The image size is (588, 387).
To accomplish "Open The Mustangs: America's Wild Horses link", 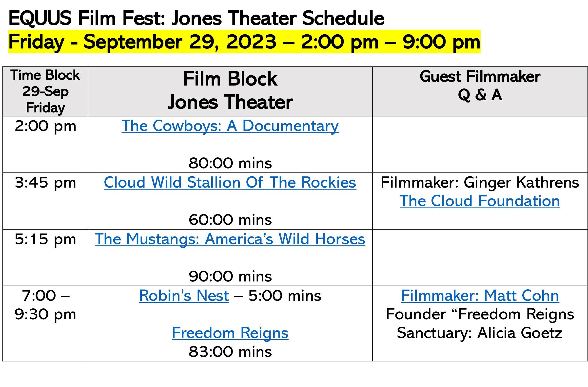I will [230, 239].
